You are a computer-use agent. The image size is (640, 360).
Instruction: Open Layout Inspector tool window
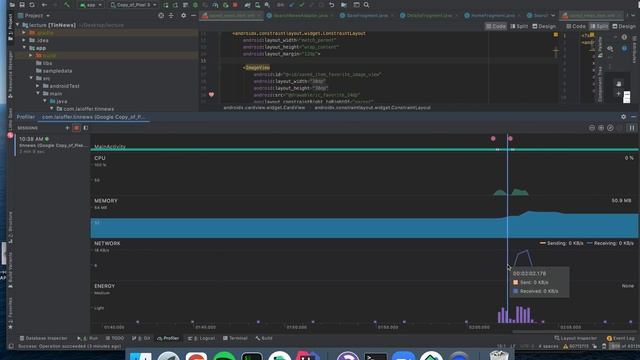point(576,338)
